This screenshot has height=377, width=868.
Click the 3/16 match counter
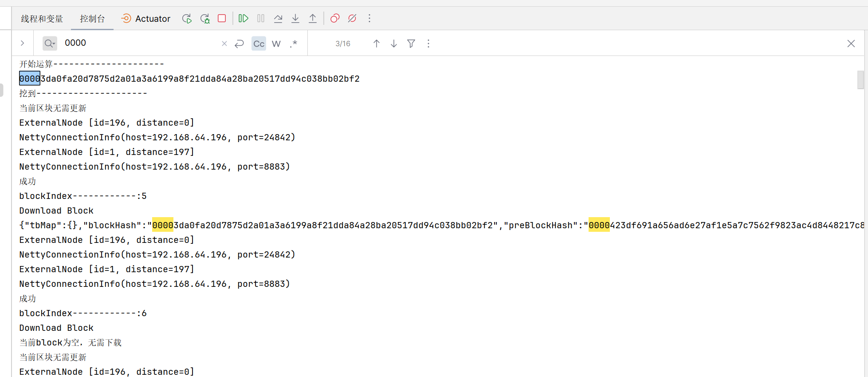[343, 44]
